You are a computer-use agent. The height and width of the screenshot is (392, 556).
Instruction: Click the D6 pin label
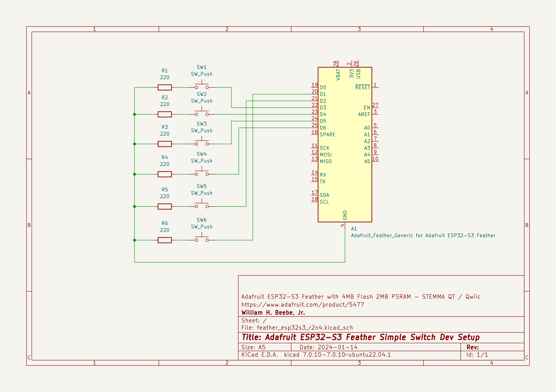(323, 128)
